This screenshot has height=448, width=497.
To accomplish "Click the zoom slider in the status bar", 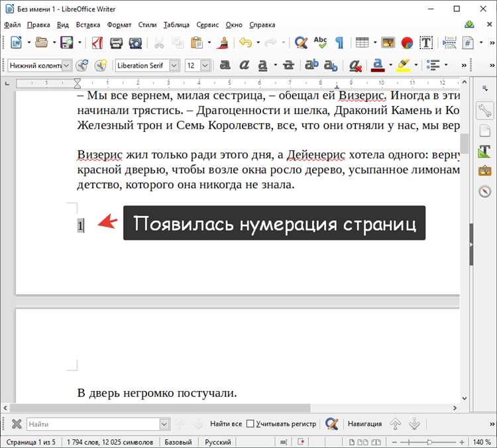I will point(428,441).
